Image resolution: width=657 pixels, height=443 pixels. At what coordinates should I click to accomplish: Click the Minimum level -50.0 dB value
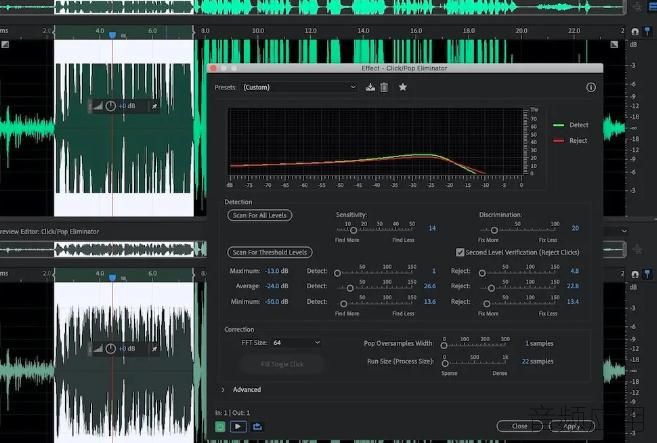coord(276,301)
